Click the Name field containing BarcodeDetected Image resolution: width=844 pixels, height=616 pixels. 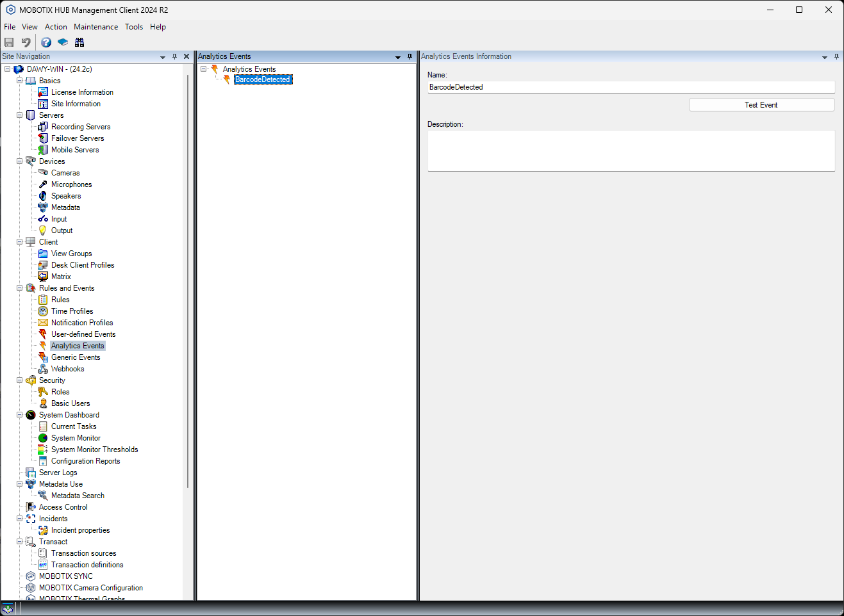tap(631, 87)
